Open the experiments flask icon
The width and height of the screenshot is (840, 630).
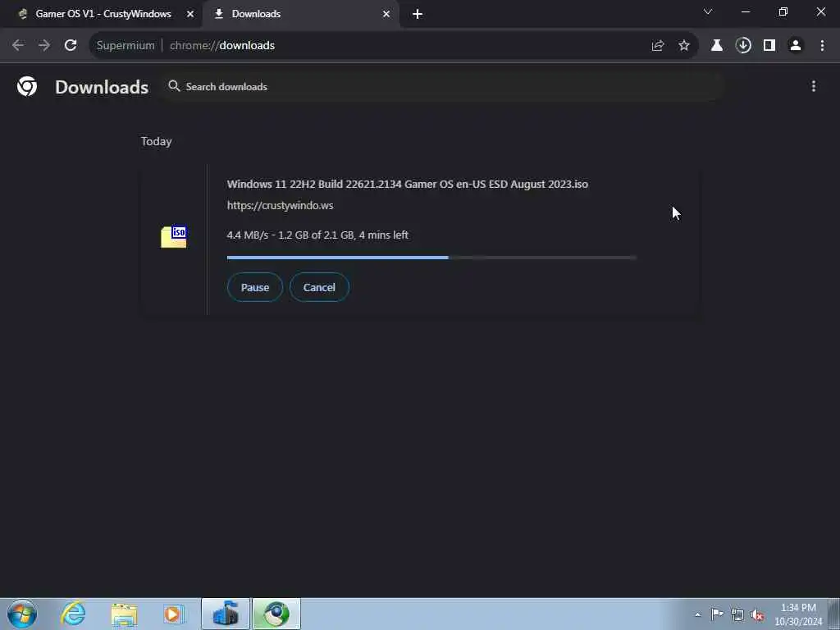pyautogui.click(x=717, y=46)
